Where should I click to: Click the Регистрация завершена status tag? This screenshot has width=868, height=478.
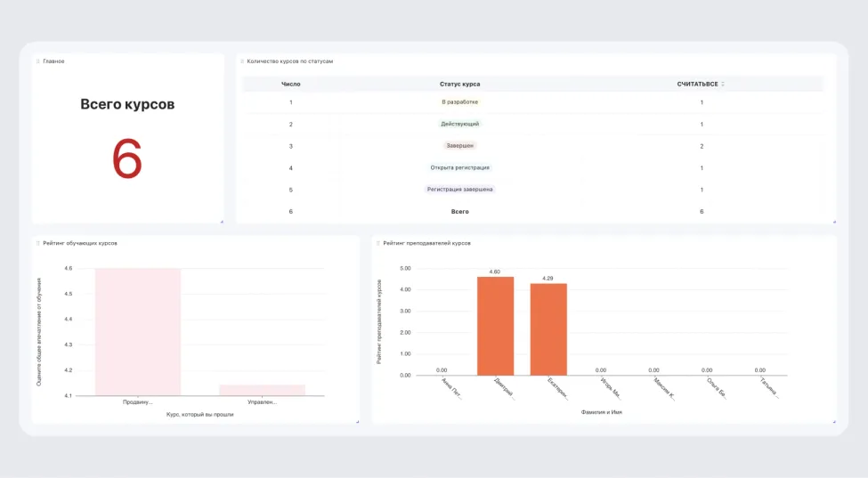point(459,190)
